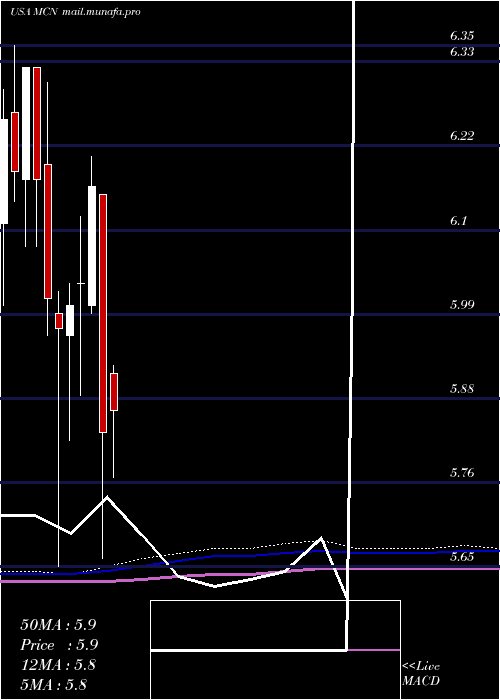Click the Price : 5.9 readout
This screenshot has height=700, width=500.
pos(59,645)
